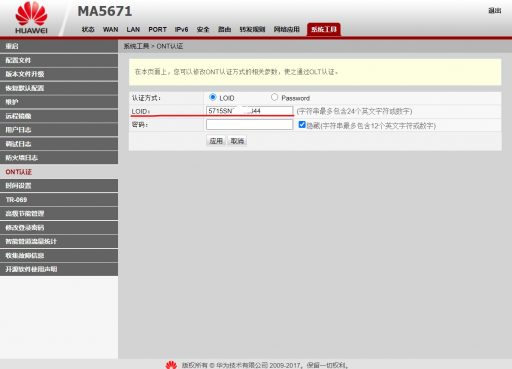The height and width of the screenshot is (369, 512).
Task: Click the 退出 logout link
Action: (x=495, y=11)
